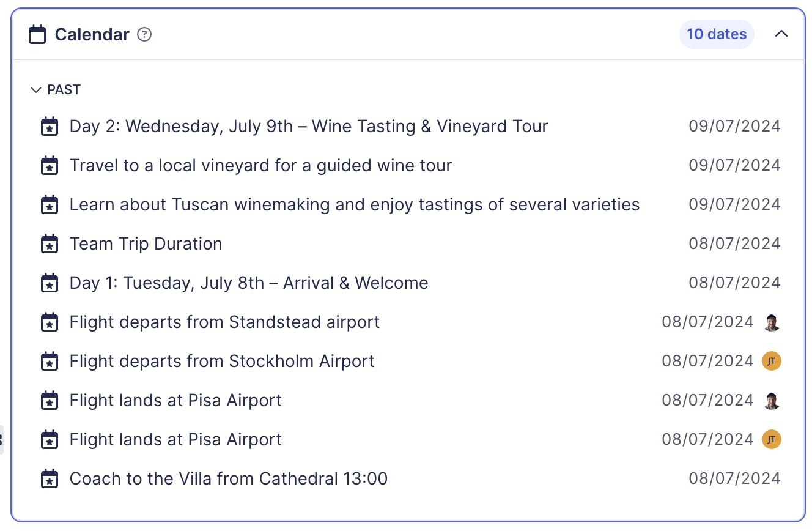Viewport: 812px width, 531px height.
Task: Click the PAST section label
Action: click(64, 90)
